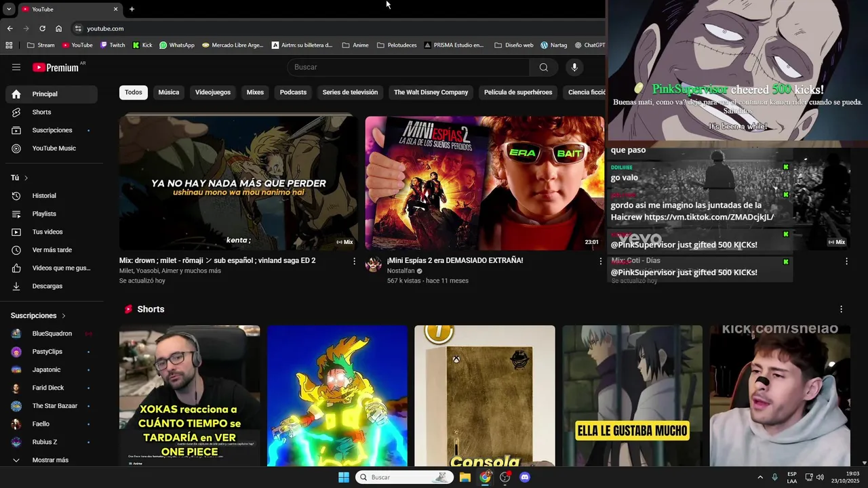Click the Nostalfan channel name
This screenshot has height=488, width=868.
coord(400,271)
